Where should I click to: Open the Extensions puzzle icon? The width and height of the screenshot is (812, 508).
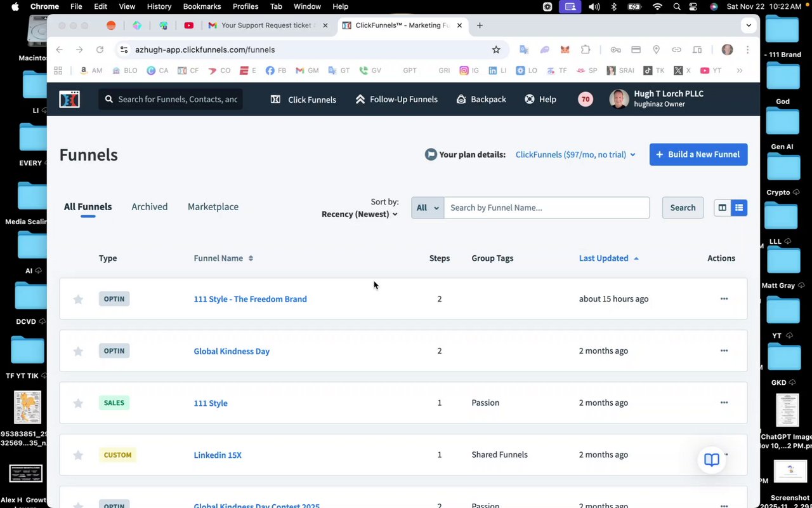click(x=585, y=50)
